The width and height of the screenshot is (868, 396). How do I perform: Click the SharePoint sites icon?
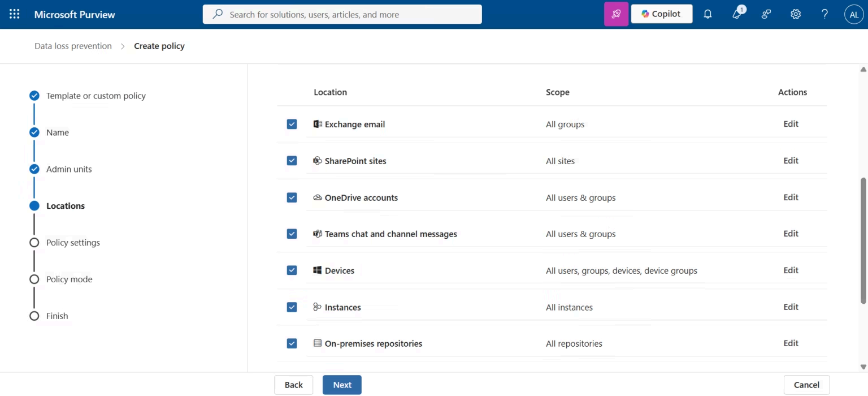click(318, 161)
